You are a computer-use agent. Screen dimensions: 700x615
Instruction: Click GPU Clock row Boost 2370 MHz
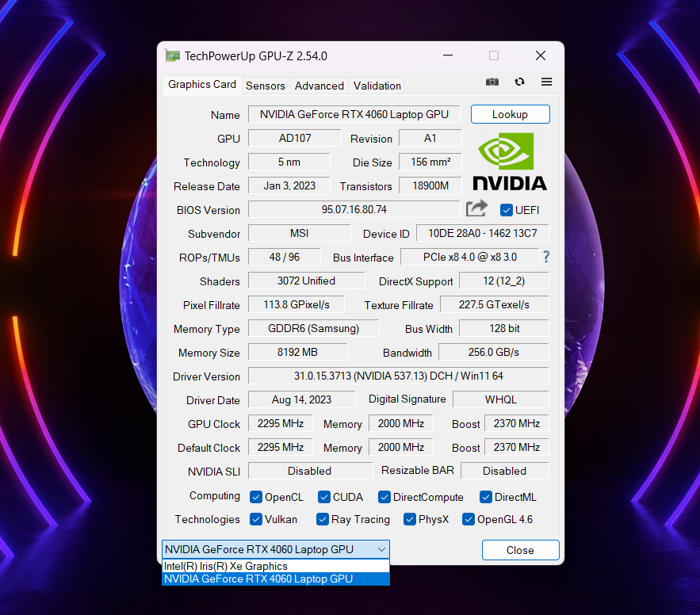click(517, 423)
